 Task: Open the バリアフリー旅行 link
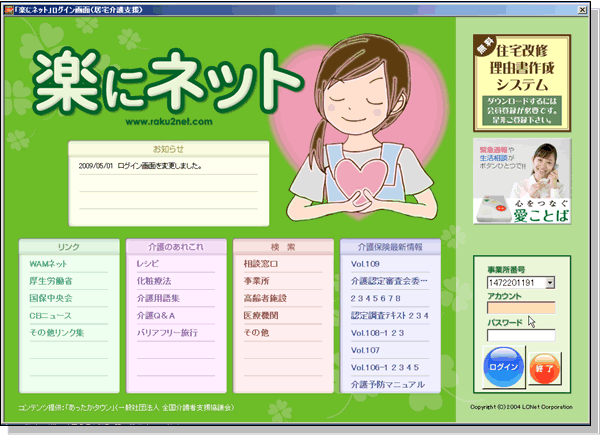[x=167, y=333]
